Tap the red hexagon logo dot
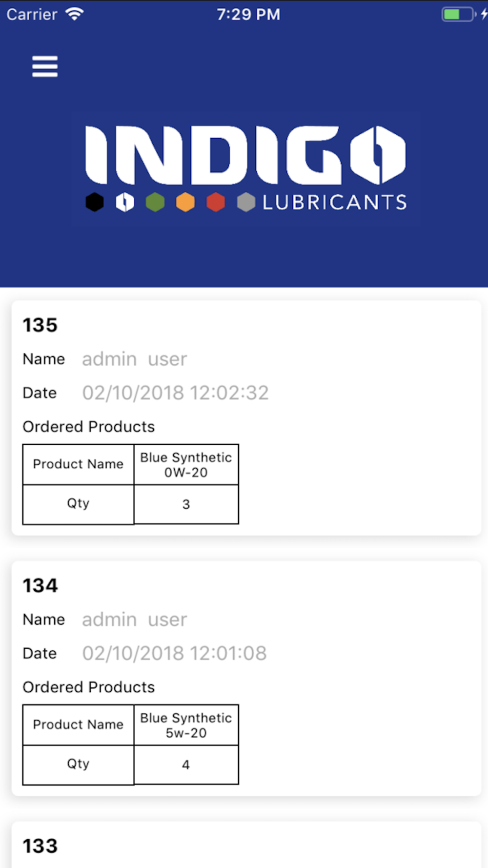The width and height of the screenshot is (488, 868). [x=216, y=202]
